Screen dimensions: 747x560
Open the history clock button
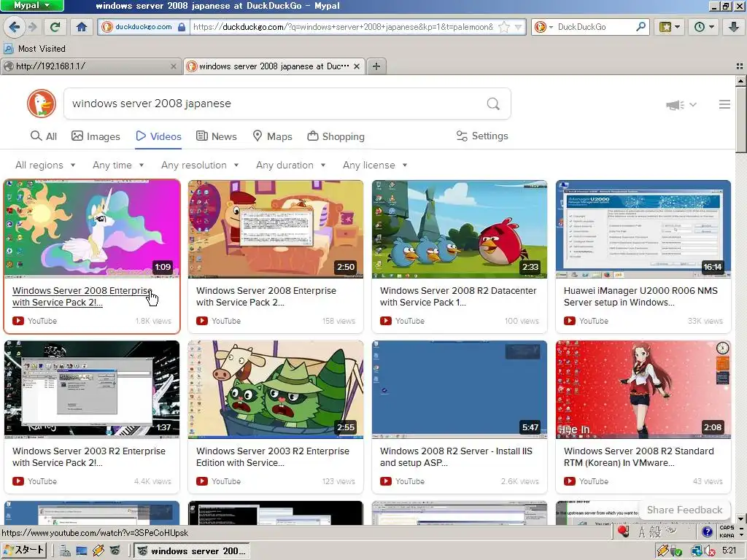[704, 27]
